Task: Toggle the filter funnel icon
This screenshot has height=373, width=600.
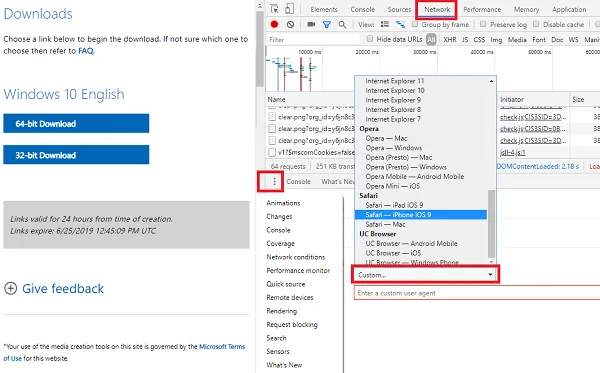Action: [326, 25]
